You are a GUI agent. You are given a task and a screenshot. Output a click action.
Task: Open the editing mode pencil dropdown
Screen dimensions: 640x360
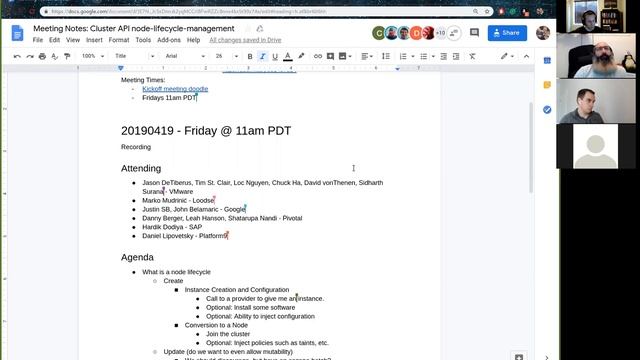pos(507,56)
